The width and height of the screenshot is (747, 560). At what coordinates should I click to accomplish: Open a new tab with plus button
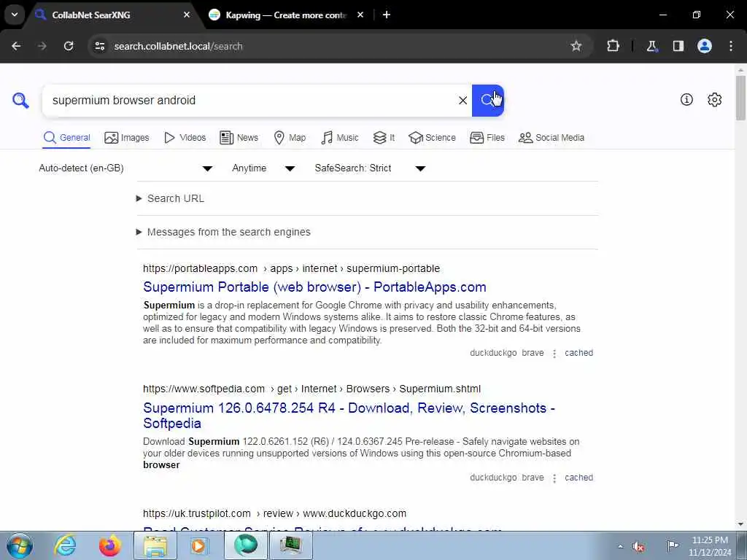[387, 15]
